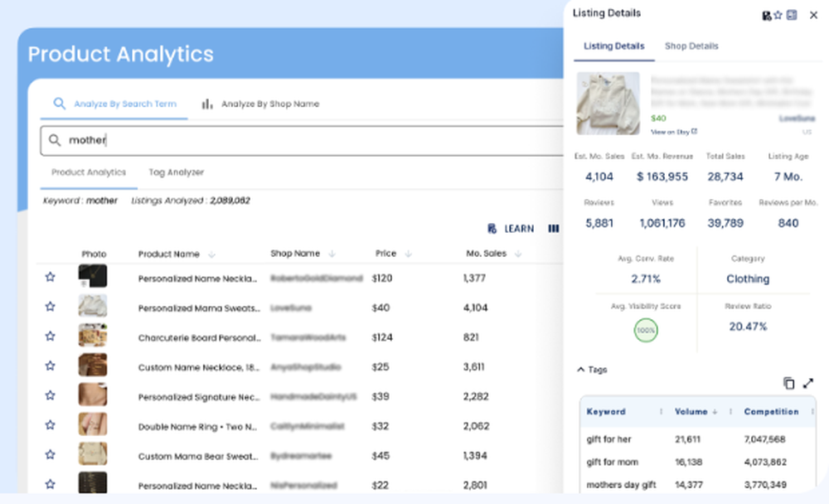The width and height of the screenshot is (829, 504).
Task: Sort by Price using its arrow
Action: (408, 254)
